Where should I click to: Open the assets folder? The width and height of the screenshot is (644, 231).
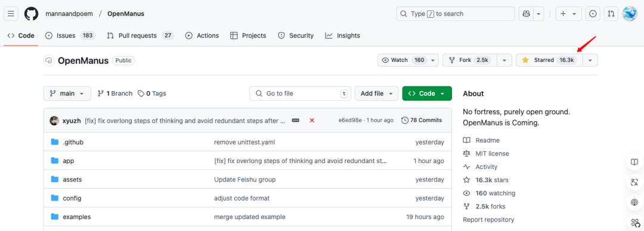[72, 179]
